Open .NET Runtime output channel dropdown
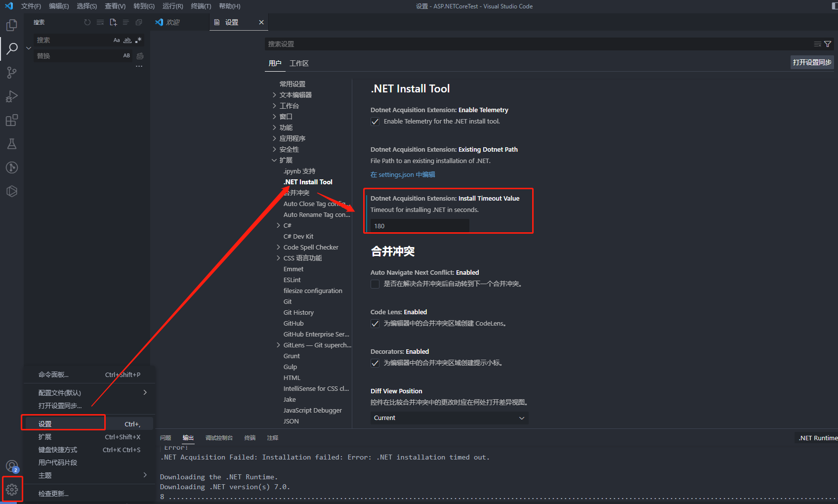 [817, 438]
